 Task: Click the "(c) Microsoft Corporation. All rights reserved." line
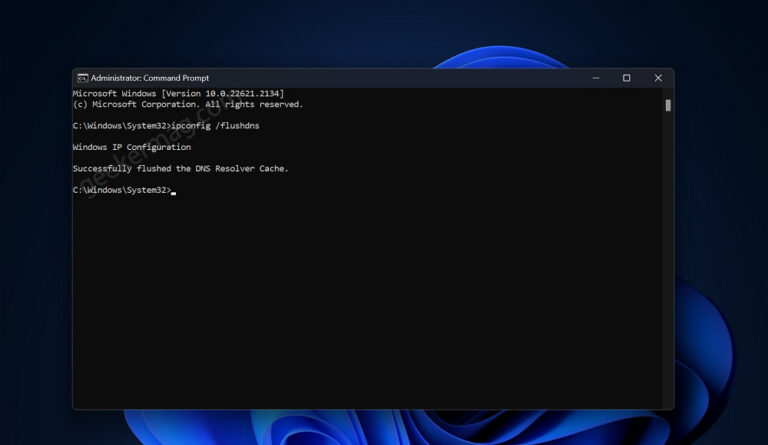pyautogui.click(x=188, y=104)
